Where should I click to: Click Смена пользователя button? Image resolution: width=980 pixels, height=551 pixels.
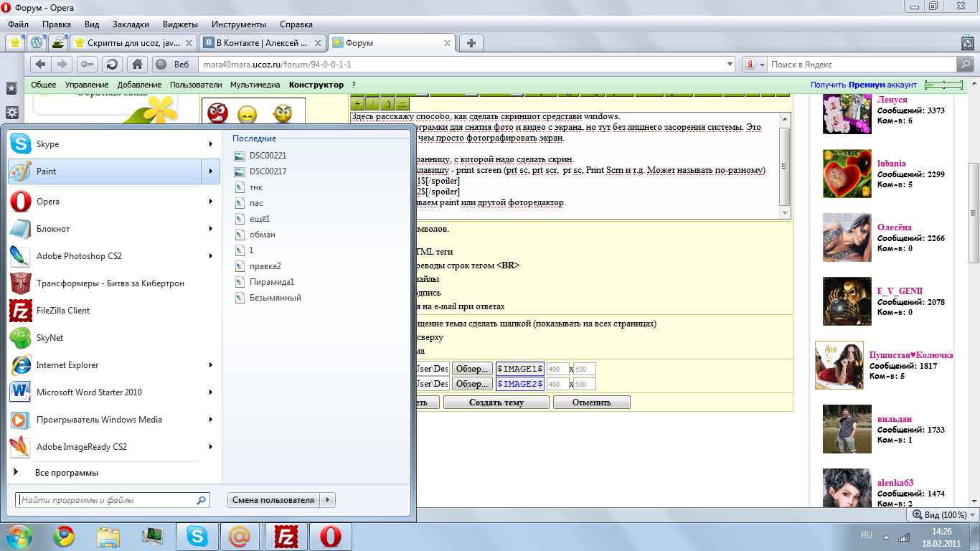click(273, 500)
